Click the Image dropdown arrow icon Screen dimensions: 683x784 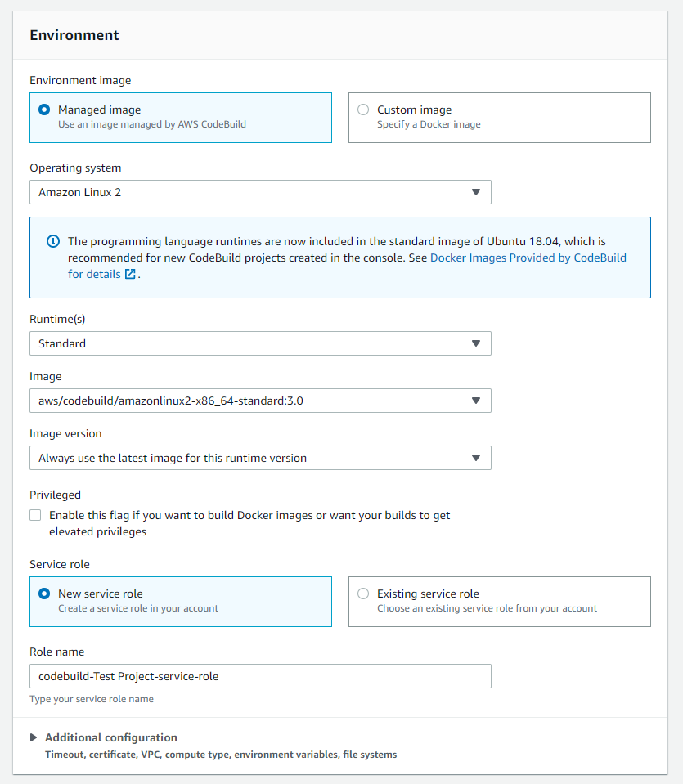pos(476,401)
